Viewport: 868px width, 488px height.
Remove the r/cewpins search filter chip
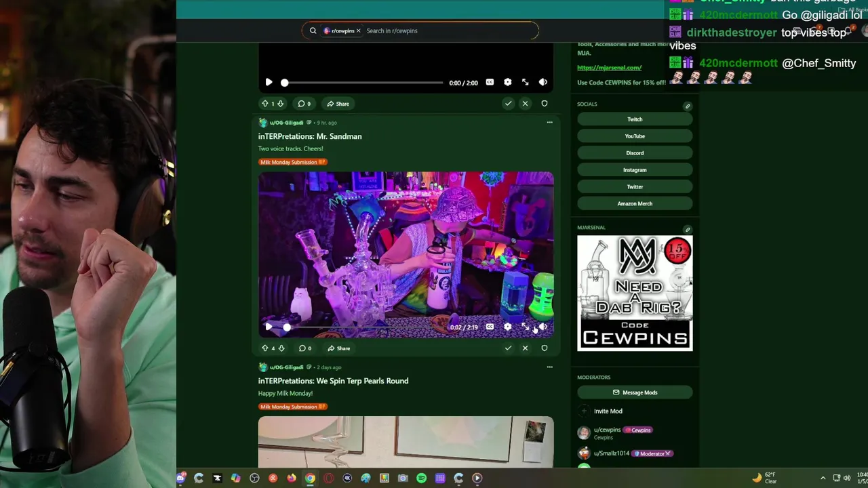[x=359, y=30]
